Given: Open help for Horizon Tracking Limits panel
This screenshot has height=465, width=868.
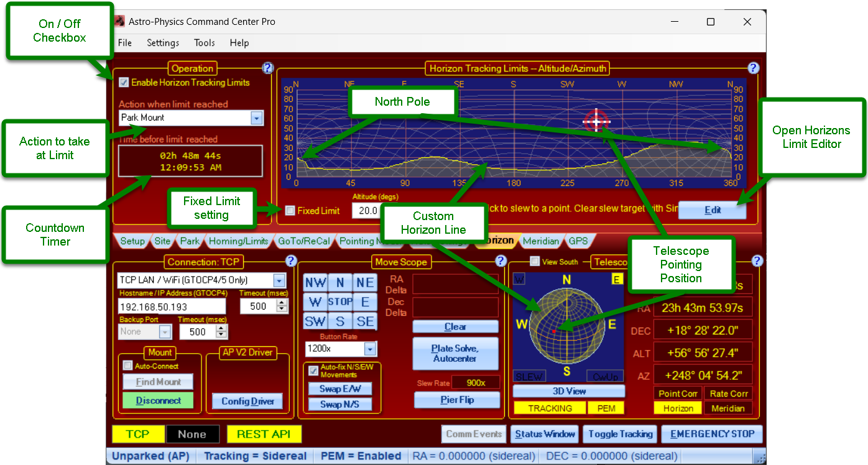Looking at the screenshot, I should [x=753, y=68].
